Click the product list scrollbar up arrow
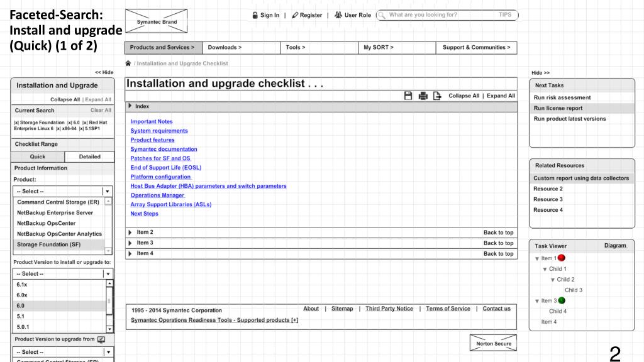Image resolution: width=644 pixels, height=362 pixels. point(108,202)
